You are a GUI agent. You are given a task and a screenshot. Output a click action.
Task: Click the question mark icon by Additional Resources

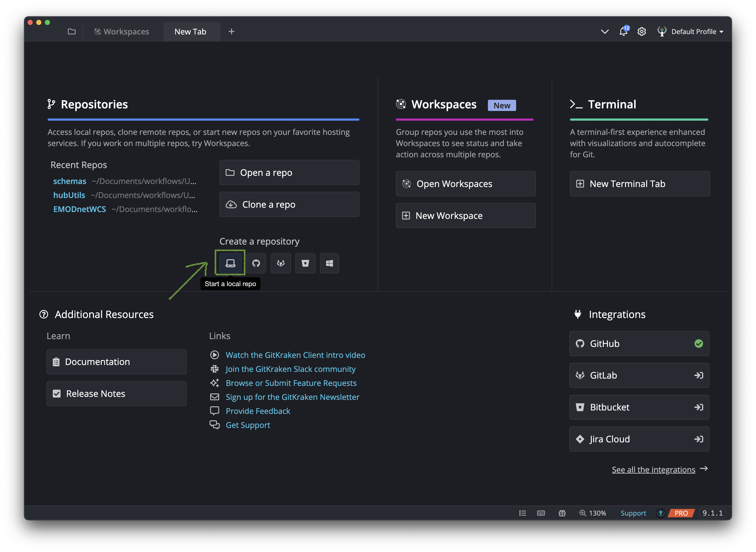coord(44,314)
